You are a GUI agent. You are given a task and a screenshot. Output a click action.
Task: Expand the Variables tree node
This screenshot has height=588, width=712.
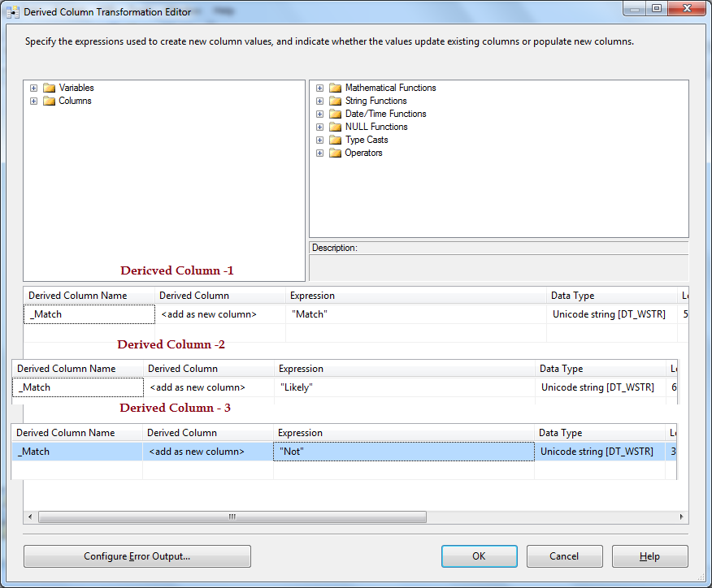33,88
